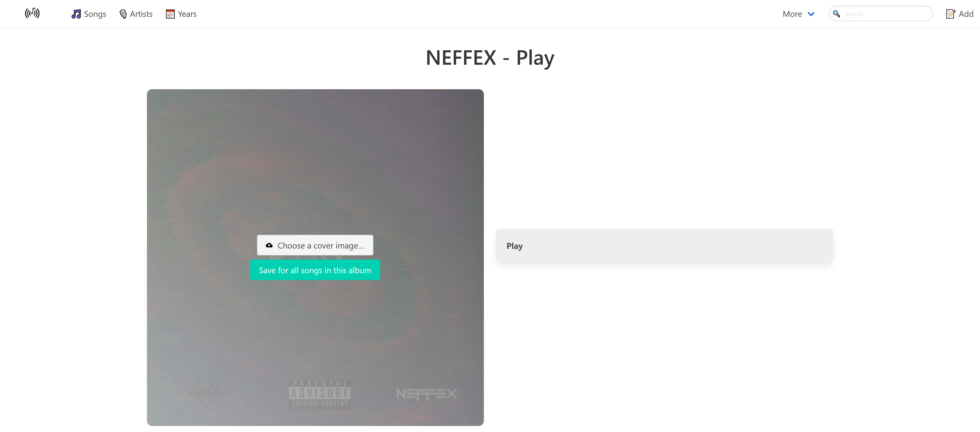Focus the Search input field
The height and width of the screenshot is (432, 980).
click(x=880, y=14)
